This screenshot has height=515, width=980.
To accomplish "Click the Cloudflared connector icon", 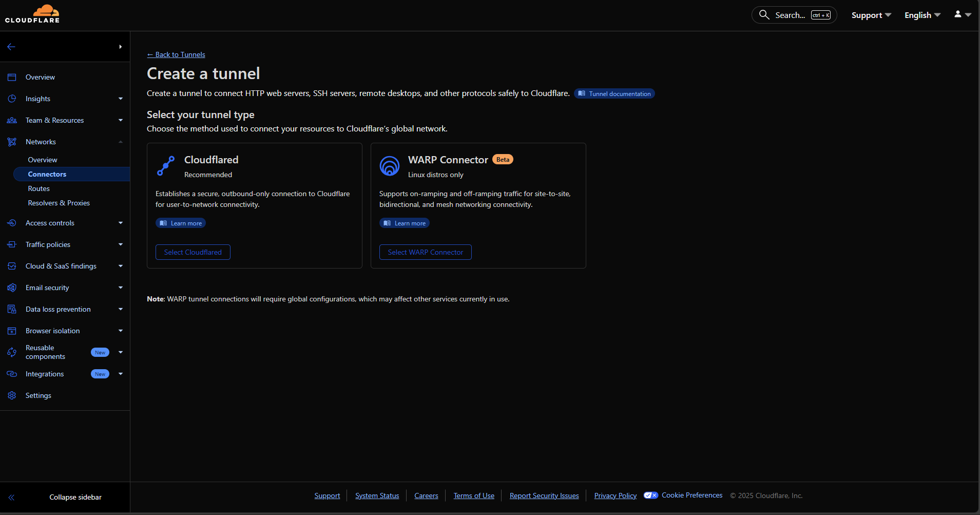I will [x=166, y=166].
